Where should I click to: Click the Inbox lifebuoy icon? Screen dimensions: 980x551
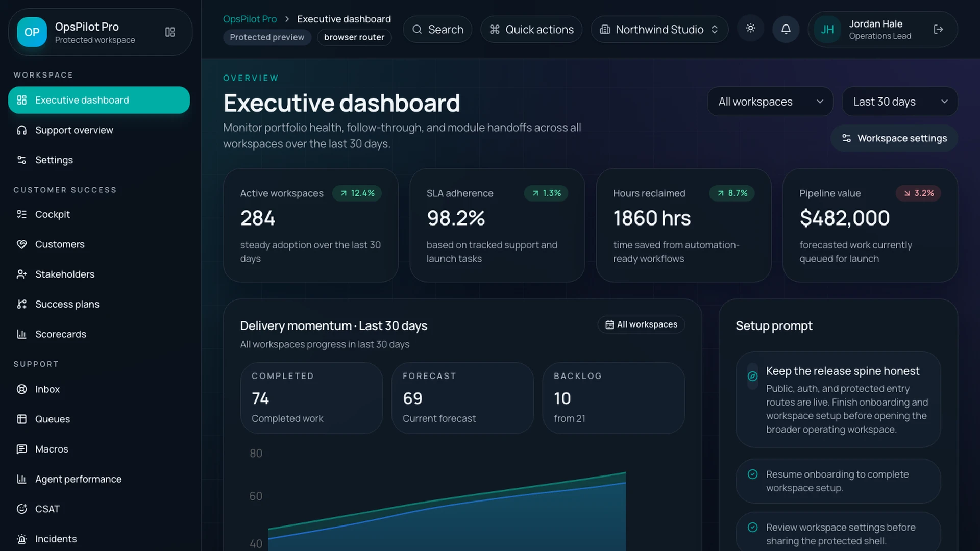coord(21,389)
